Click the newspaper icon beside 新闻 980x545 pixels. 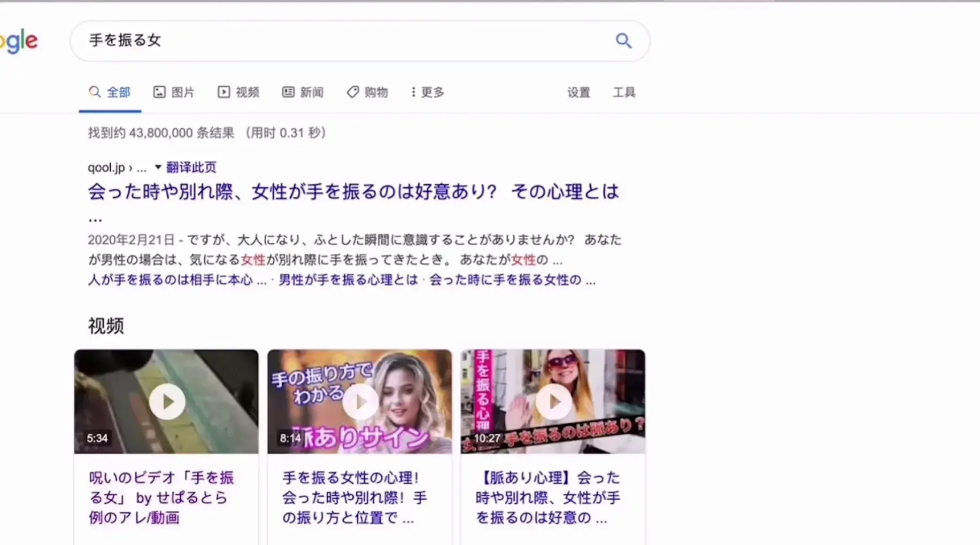288,92
